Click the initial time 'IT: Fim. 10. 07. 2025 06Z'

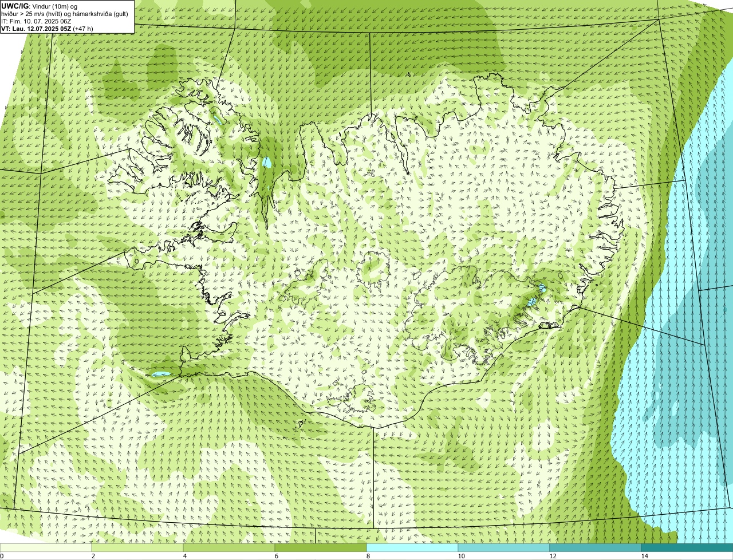[x=36, y=21]
